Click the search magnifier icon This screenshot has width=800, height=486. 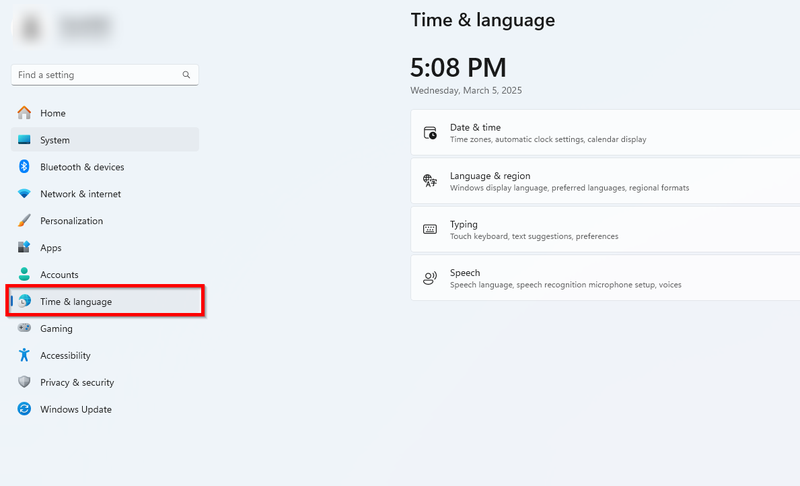186,75
